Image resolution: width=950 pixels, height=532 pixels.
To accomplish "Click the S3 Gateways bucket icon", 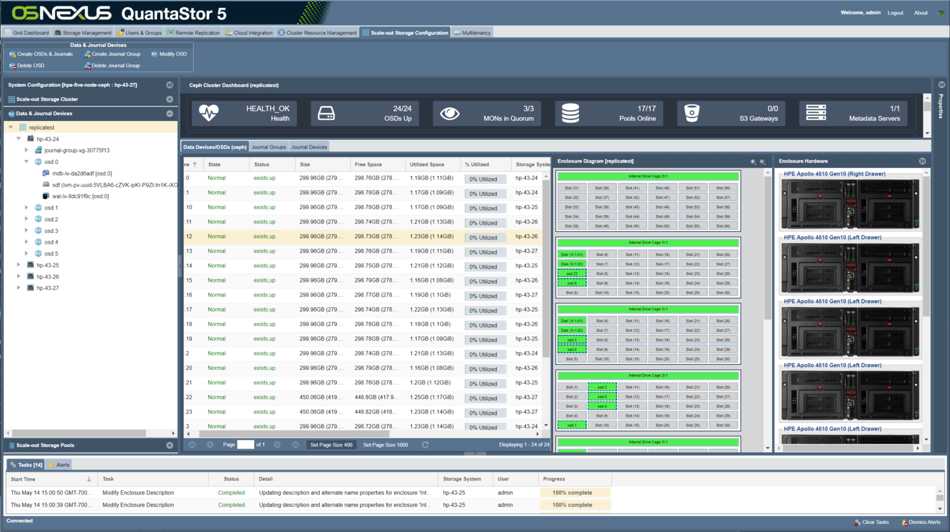I will point(691,113).
